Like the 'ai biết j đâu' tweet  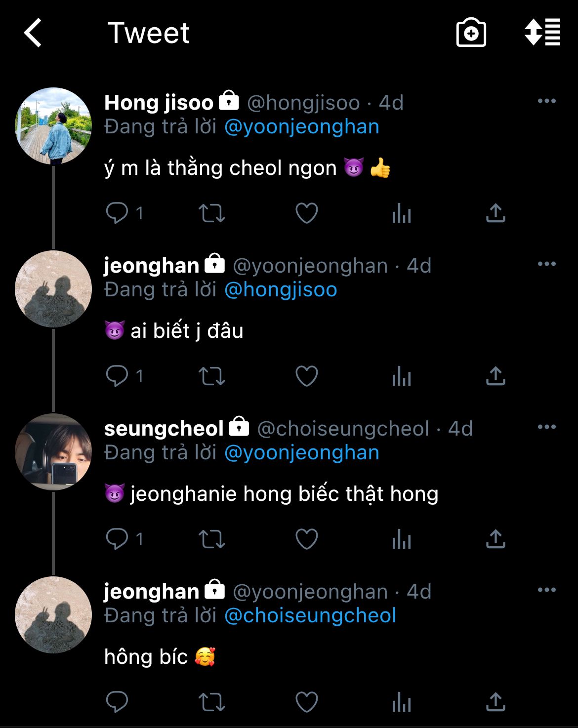coord(307,376)
